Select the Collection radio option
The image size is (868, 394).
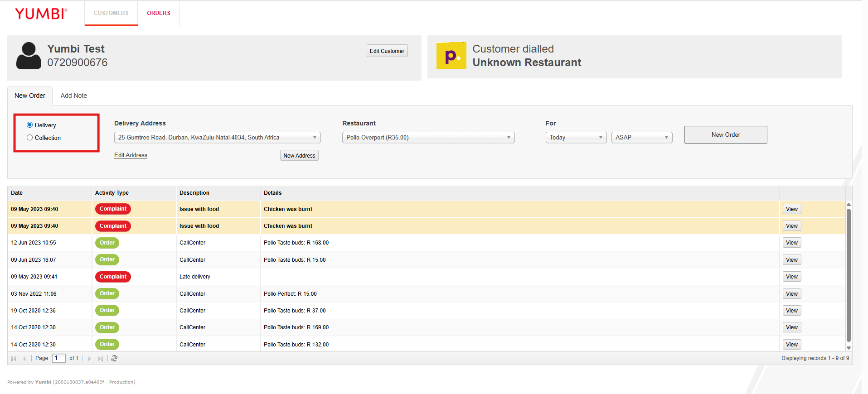tap(30, 138)
